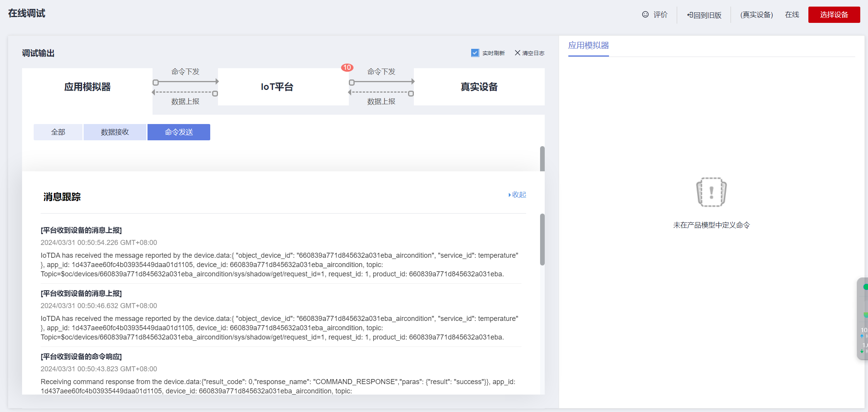Open the 应用模拟器 tab in right panel

coord(588,46)
